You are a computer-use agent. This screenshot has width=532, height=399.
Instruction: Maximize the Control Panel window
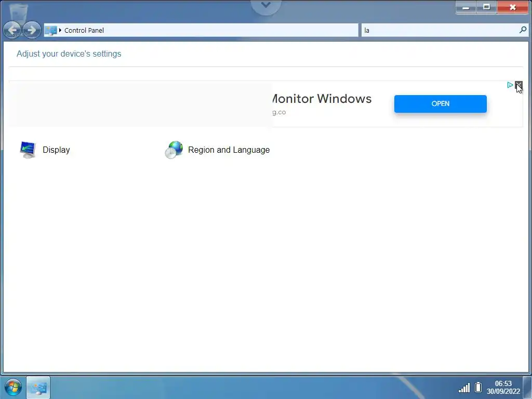(x=486, y=7)
